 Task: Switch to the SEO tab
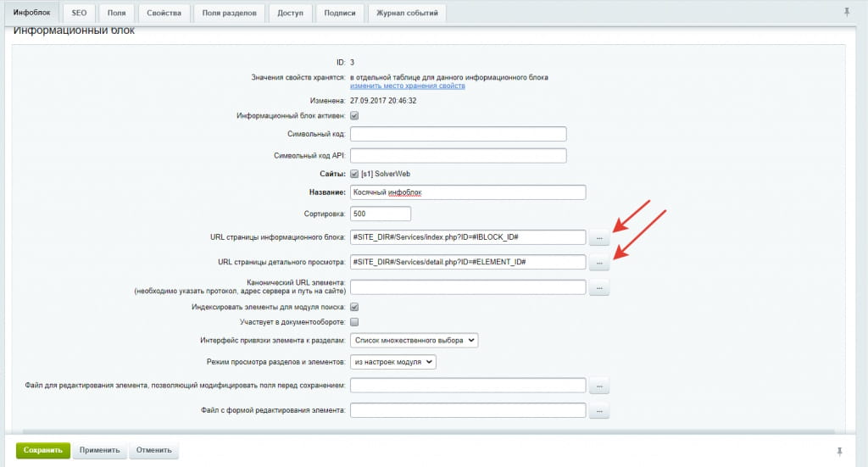[80, 13]
